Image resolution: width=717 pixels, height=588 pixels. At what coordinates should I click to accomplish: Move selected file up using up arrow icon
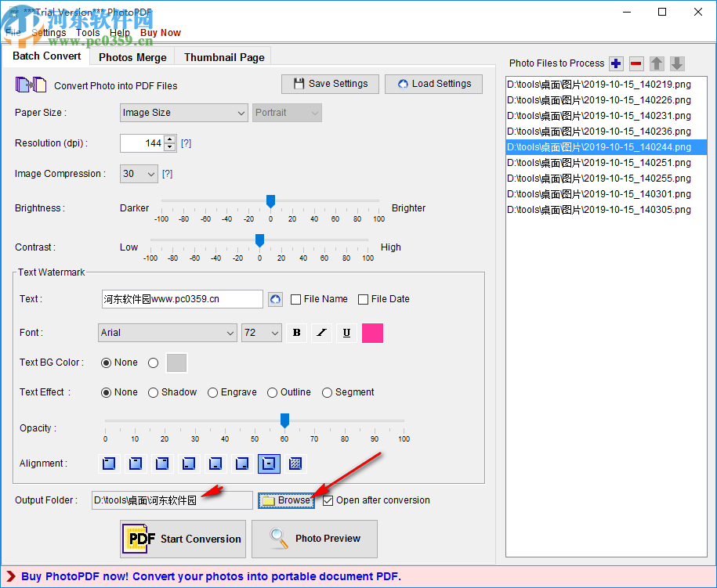coord(657,63)
